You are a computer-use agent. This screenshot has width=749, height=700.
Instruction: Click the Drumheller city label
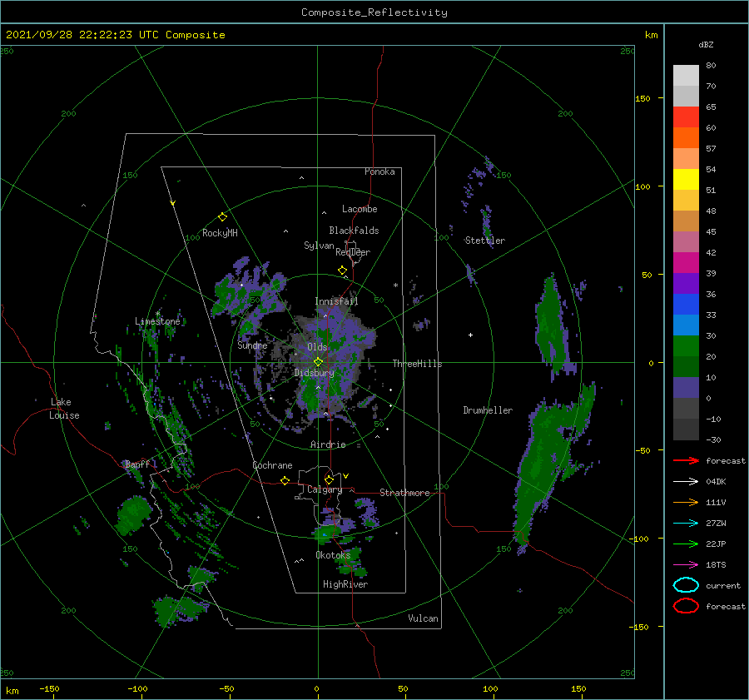pyautogui.click(x=488, y=410)
